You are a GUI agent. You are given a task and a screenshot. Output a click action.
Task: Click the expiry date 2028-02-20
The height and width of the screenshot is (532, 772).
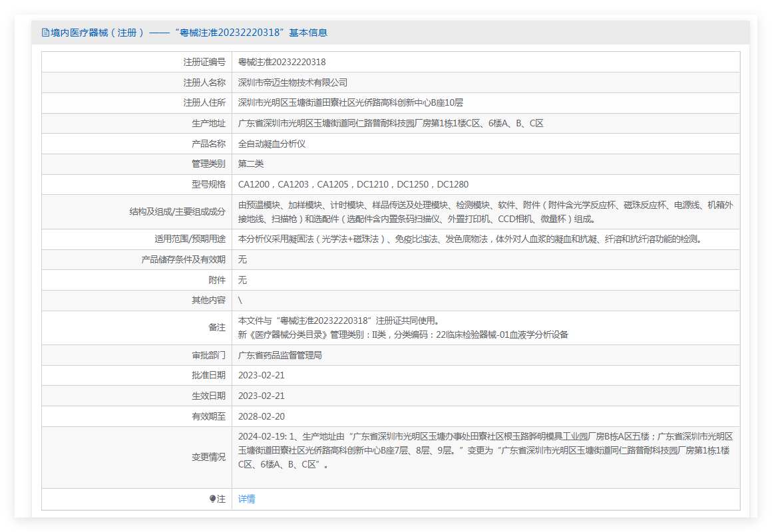click(x=262, y=416)
